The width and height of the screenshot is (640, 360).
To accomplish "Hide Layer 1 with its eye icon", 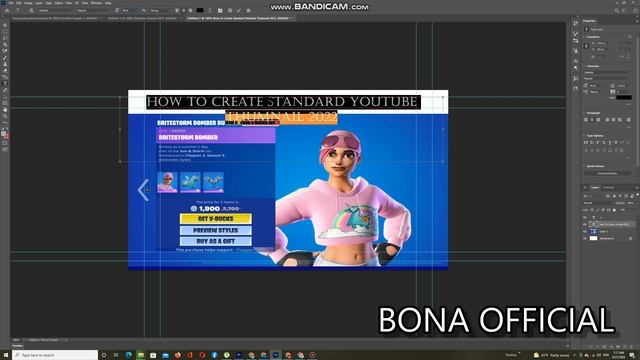I will point(584,231).
